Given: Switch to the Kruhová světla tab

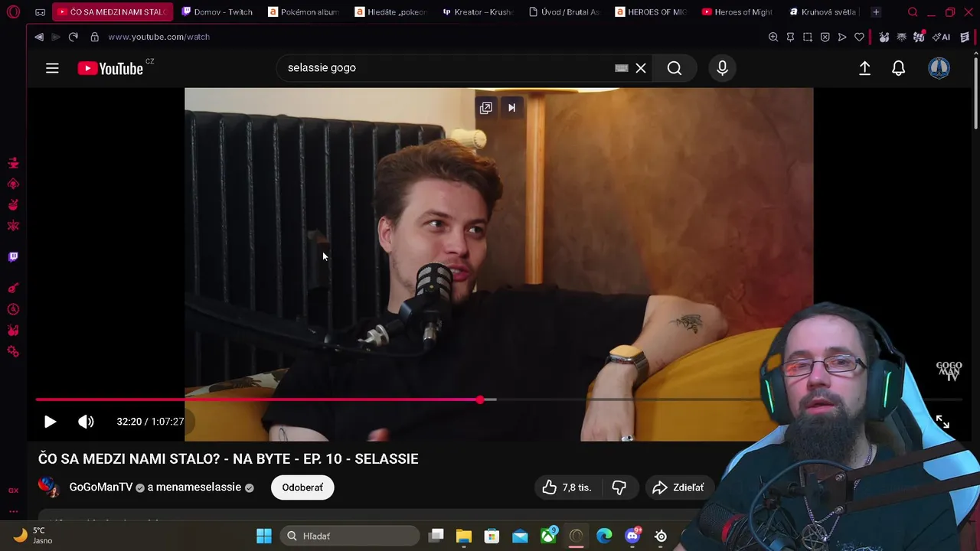Looking at the screenshot, I should [824, 12].
